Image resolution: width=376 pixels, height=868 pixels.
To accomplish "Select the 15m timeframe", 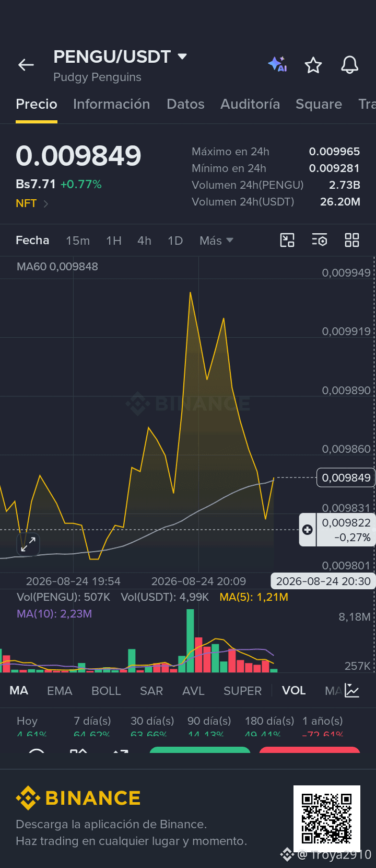I will pyautogui.click(x=78, y=241).
